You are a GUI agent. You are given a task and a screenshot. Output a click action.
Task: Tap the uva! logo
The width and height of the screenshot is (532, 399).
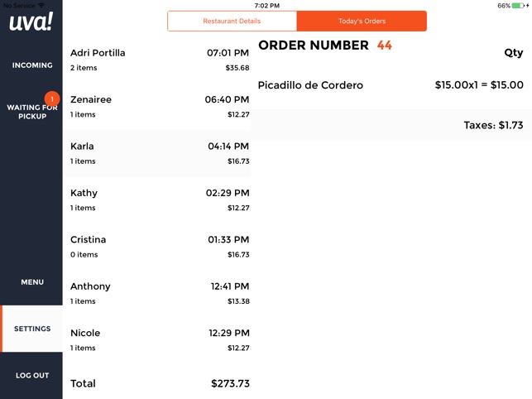tap(31, 22)
